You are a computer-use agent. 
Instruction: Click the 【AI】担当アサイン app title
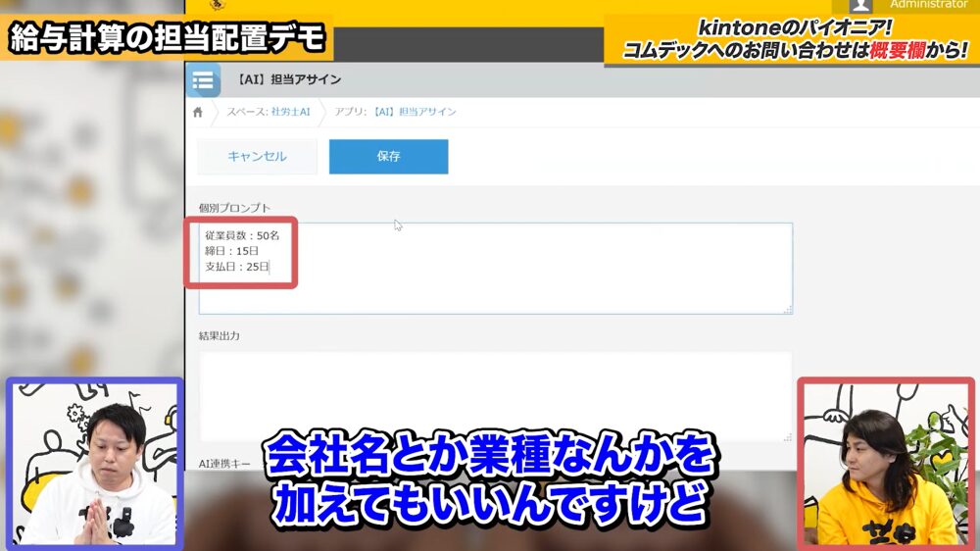(x=290, y=80)
